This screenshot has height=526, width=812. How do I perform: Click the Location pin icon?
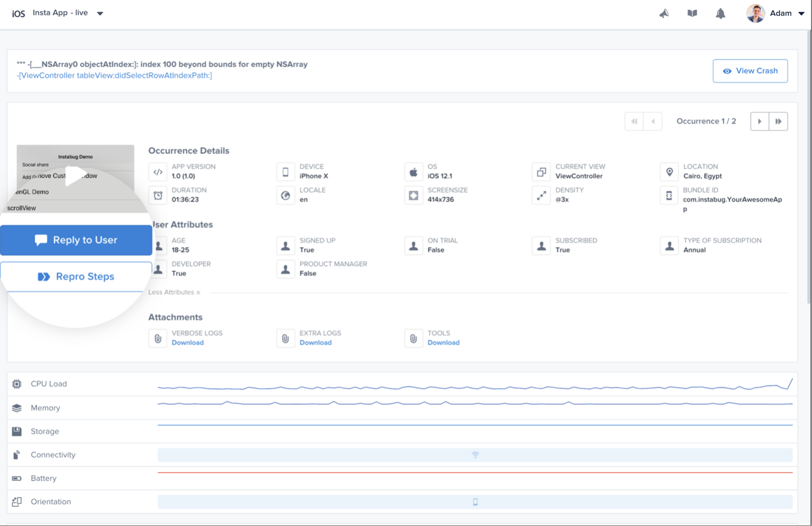pyautogui.click(x=669, y=172)
